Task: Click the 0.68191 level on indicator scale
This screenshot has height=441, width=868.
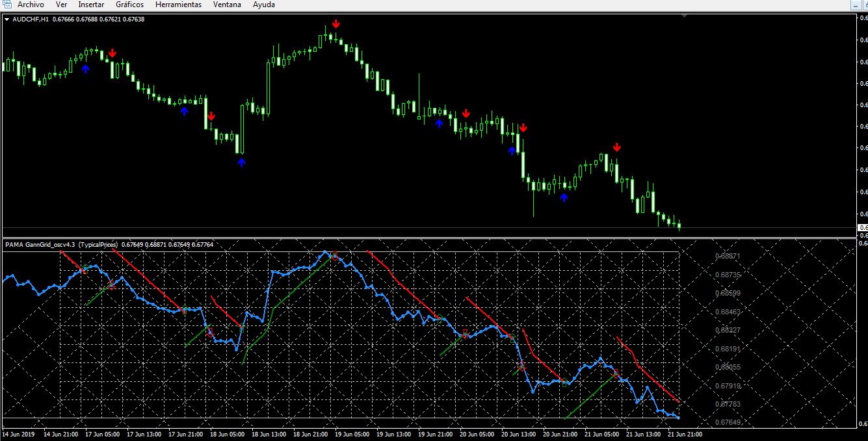Action: point(728,349)
